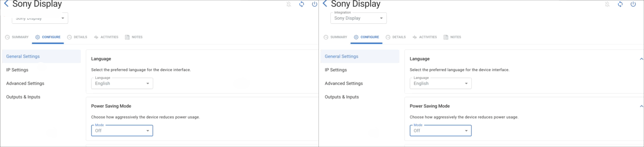This screenshot has width=644, height=147.
Task: Open Details tab in right panel
Action: tap(396, 37)
